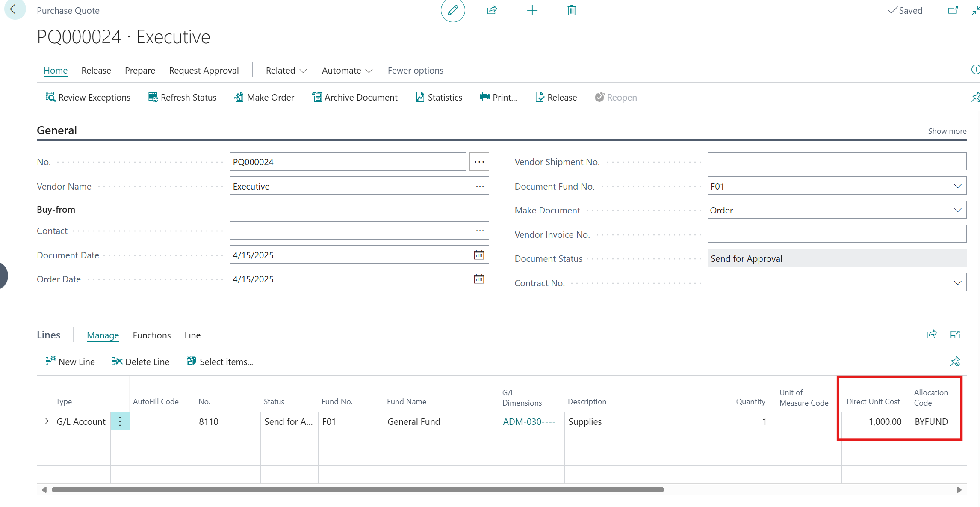The width and height of the screenshot is (980, 507).
Task: Open the Make Document dropdown
Action: [957, 210]
